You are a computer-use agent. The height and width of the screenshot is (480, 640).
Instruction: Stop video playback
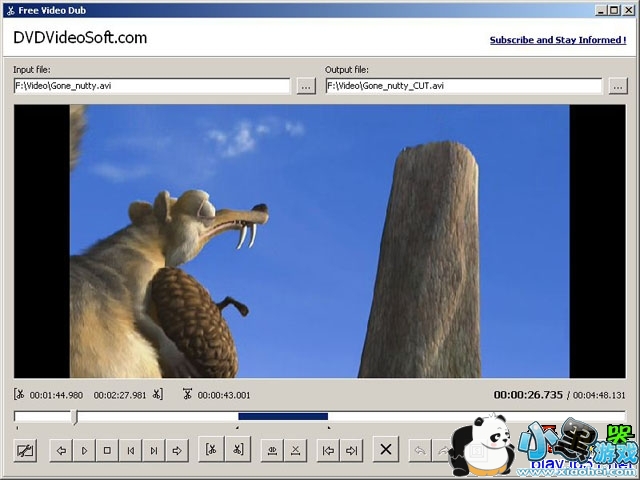pyautogui.click(x=107, y=451)
